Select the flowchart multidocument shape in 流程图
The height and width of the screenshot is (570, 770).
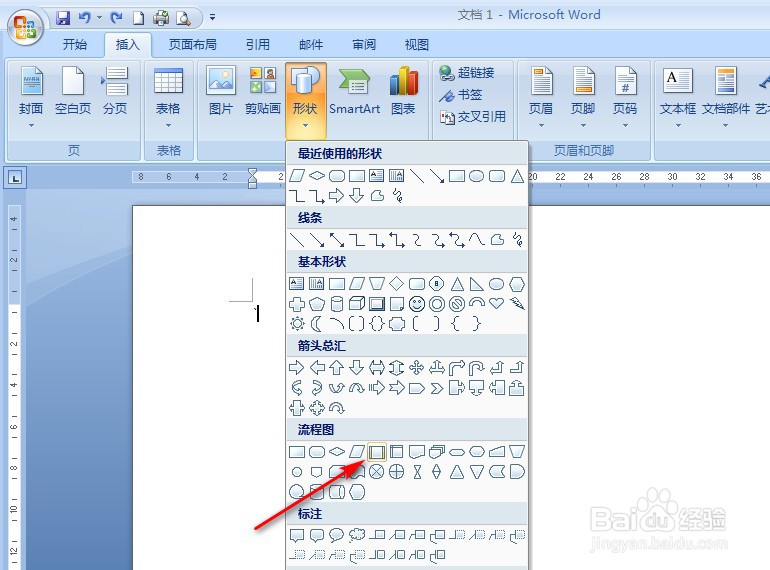(437, 452)
